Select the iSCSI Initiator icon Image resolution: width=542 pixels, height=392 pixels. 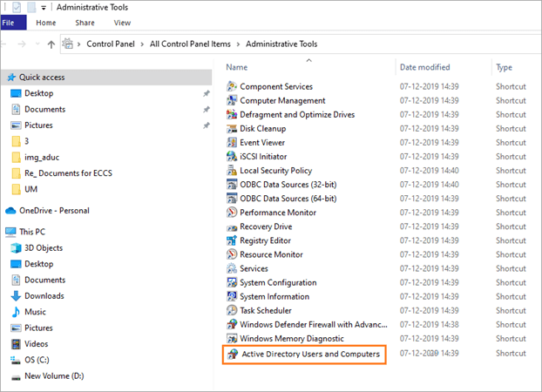point(232,156)
